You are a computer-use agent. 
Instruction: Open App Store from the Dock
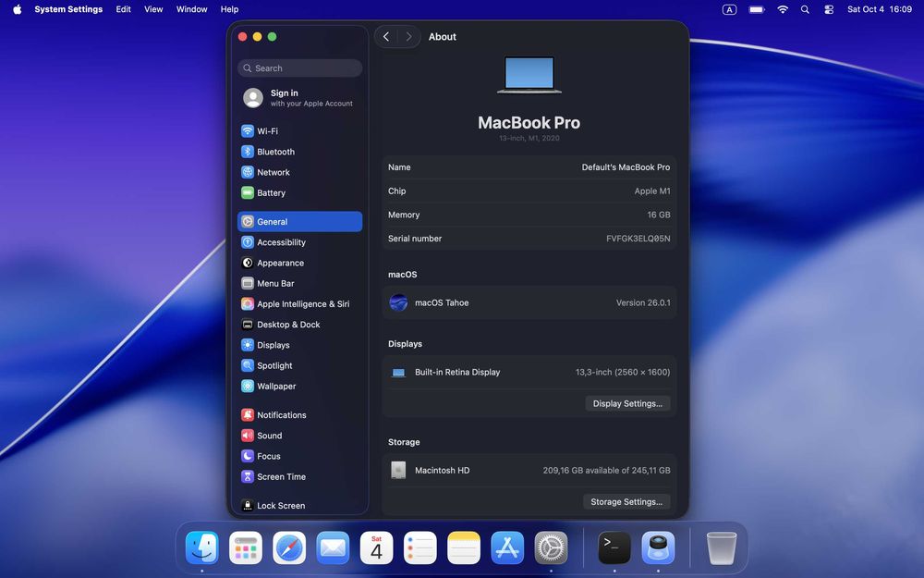[x=507, y=547]
